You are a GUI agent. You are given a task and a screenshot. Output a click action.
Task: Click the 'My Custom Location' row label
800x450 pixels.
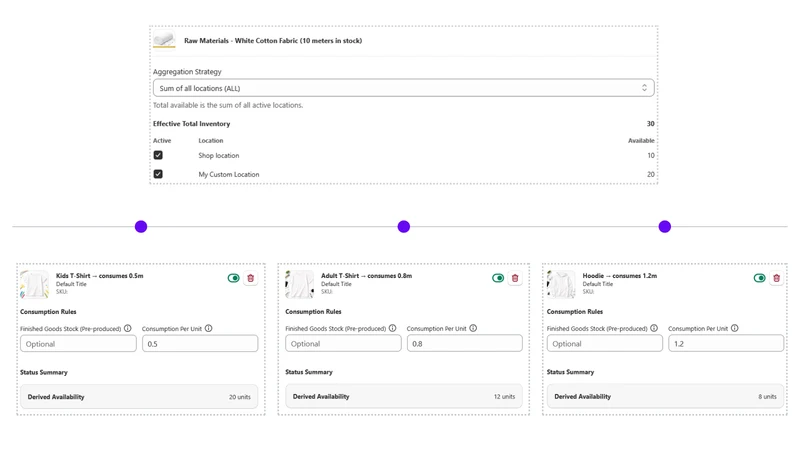[x=229, y=174]
